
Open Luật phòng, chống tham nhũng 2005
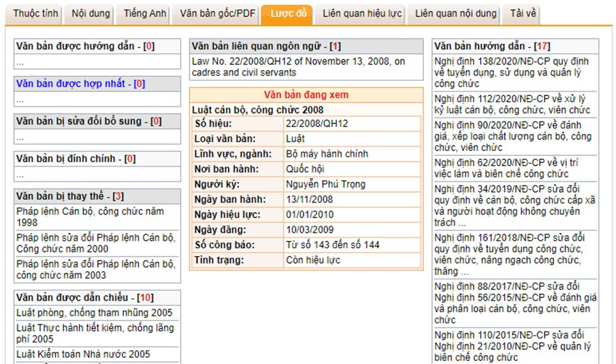click(94, 313)
